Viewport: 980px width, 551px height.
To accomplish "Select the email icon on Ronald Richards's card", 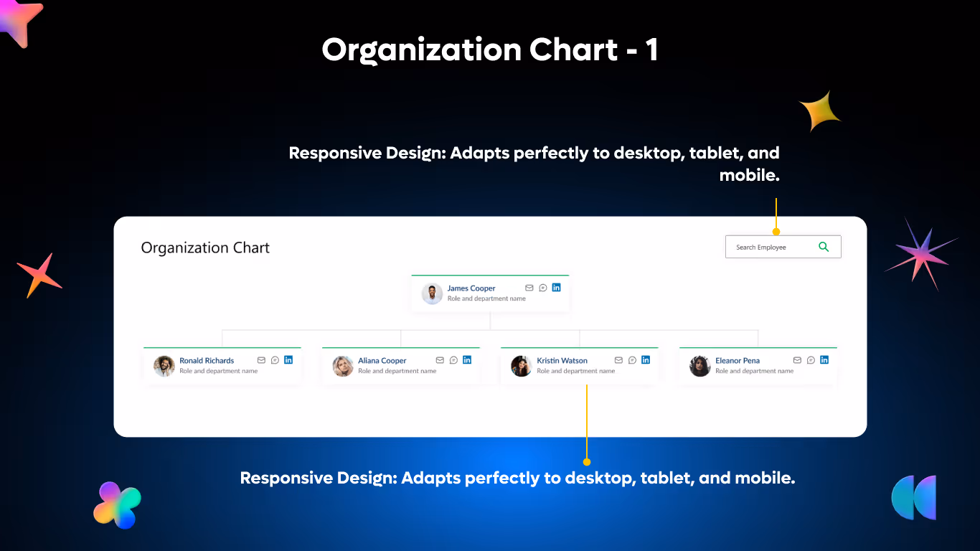I will 261,359.
